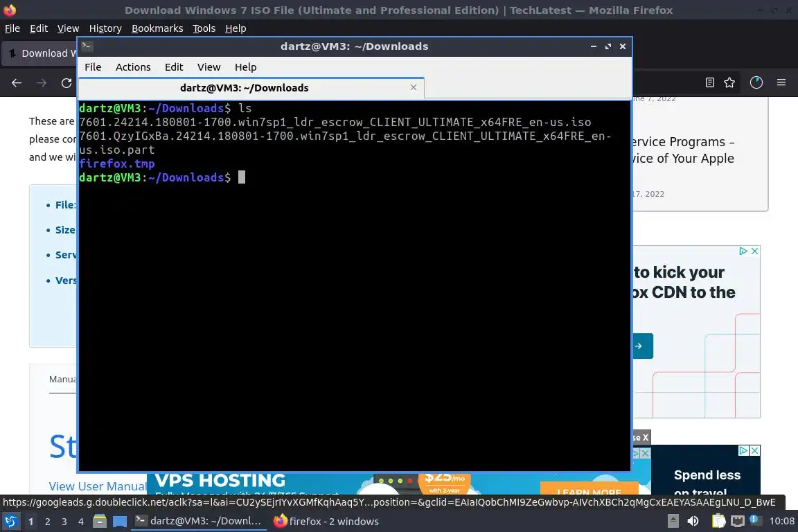Open Firefox Help menu

click(x=236, y=28)
